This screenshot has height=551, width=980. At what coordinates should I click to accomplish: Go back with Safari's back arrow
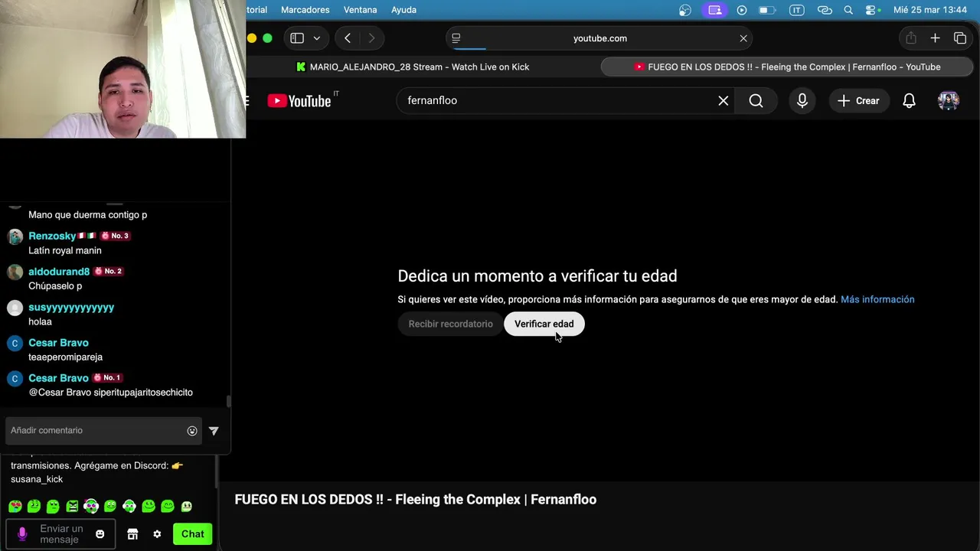[348, 38]
